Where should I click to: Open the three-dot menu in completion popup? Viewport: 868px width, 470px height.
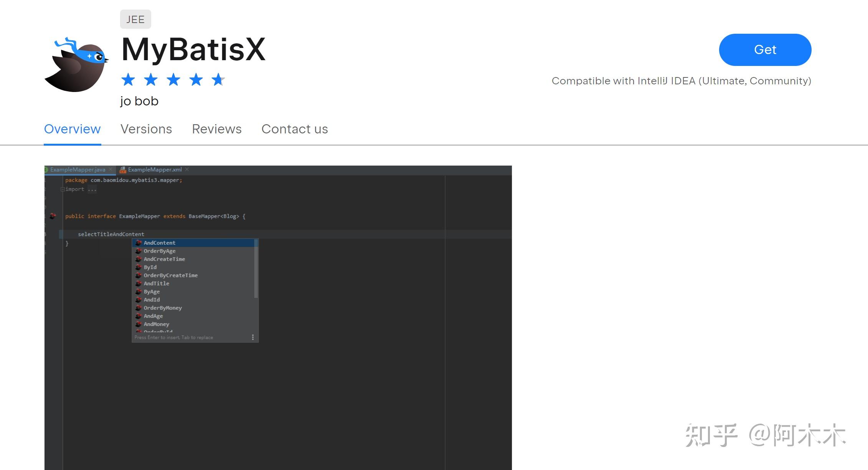pos(252,337)
